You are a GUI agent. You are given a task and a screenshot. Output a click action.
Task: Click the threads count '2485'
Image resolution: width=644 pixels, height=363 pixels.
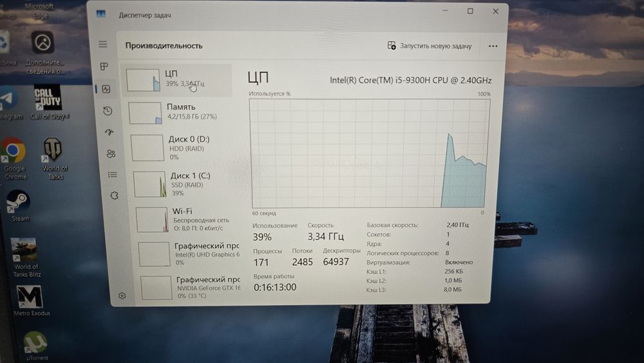pos(302,262)
